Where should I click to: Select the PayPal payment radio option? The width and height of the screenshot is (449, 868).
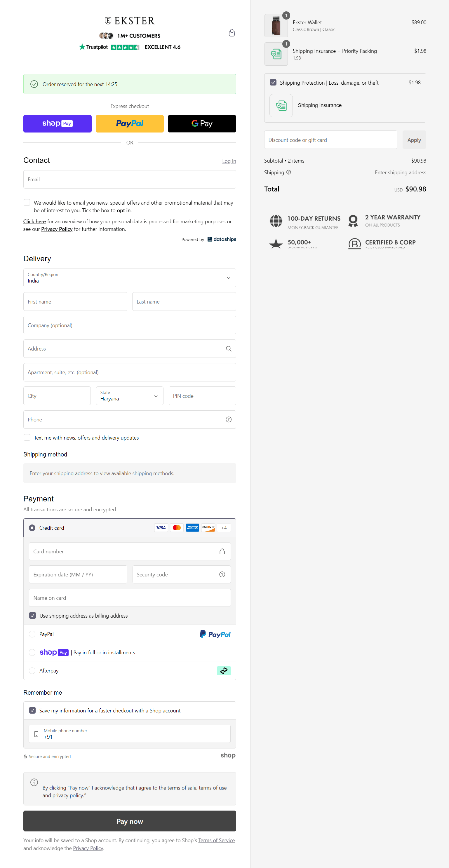[x=32, y=634]
